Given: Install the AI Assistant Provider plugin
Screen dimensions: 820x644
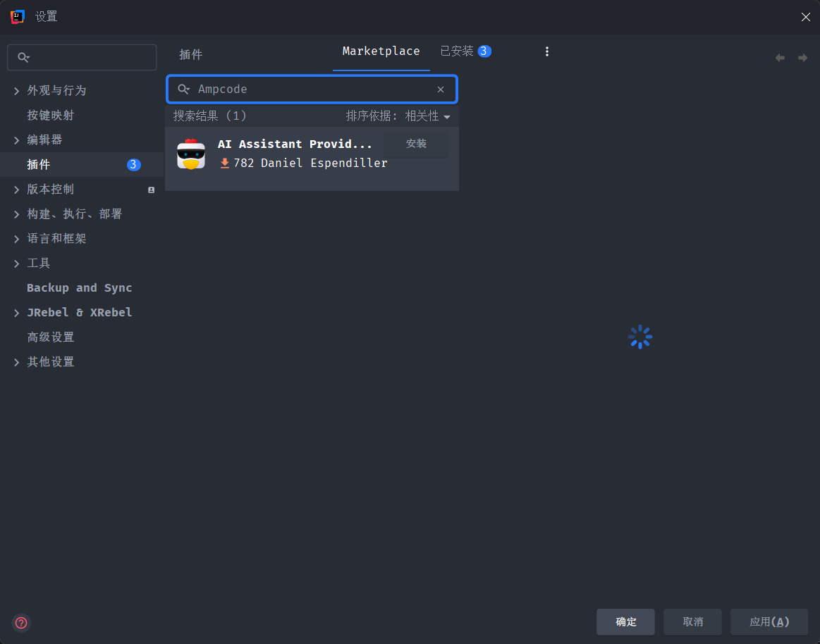Looking at the screenshot, I should coord(416,144).
